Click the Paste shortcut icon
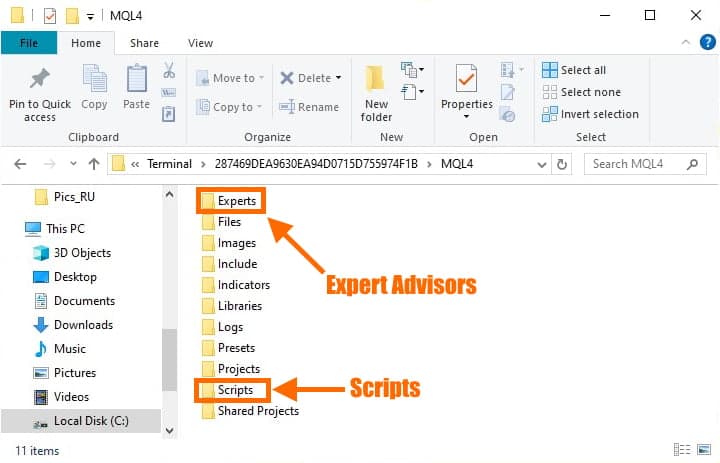 coord(169,113)
